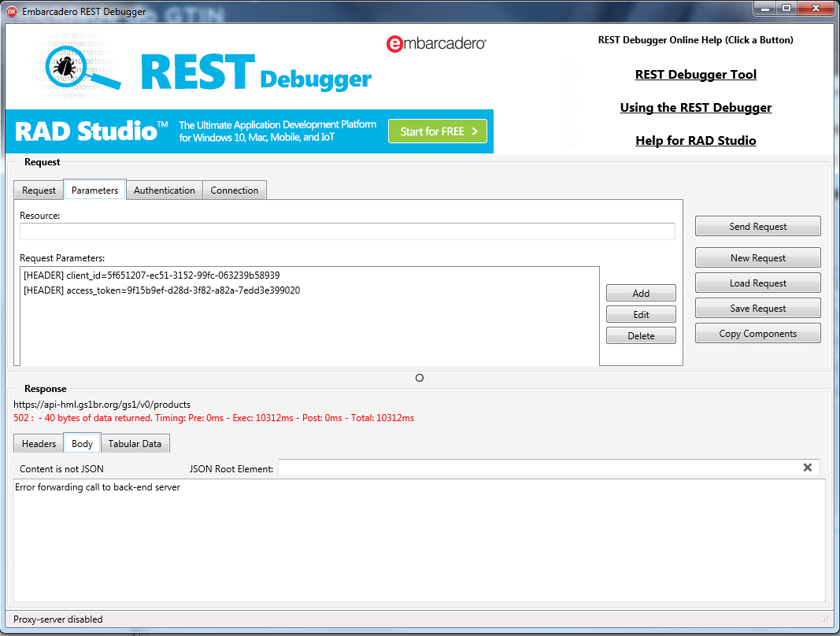The image size is (840, 636).
Task: Switch to the Request tab
Action: [x=39, y=190]
